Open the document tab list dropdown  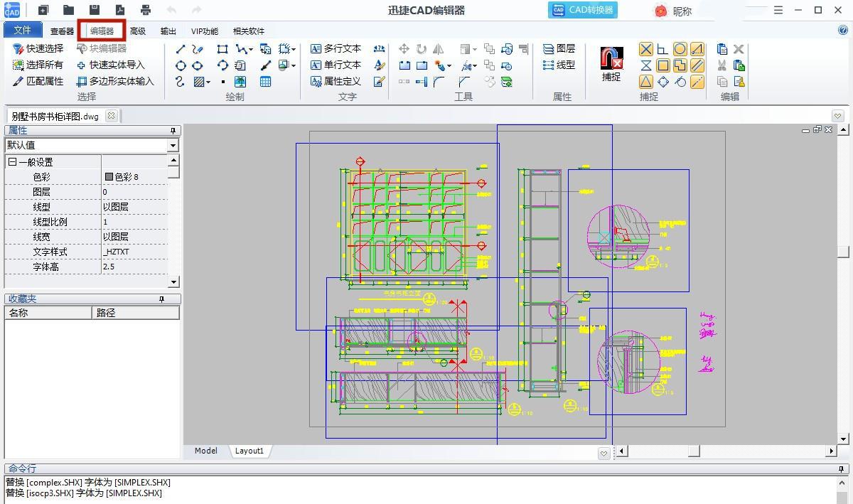pyautogui.click(x=837, y=116)
